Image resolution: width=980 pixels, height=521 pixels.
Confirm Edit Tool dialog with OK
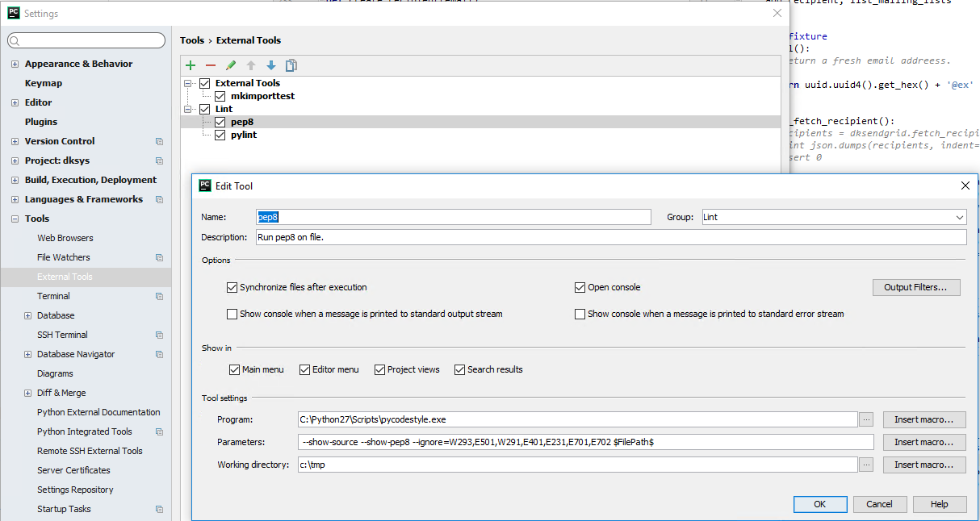tap(820, 504)
